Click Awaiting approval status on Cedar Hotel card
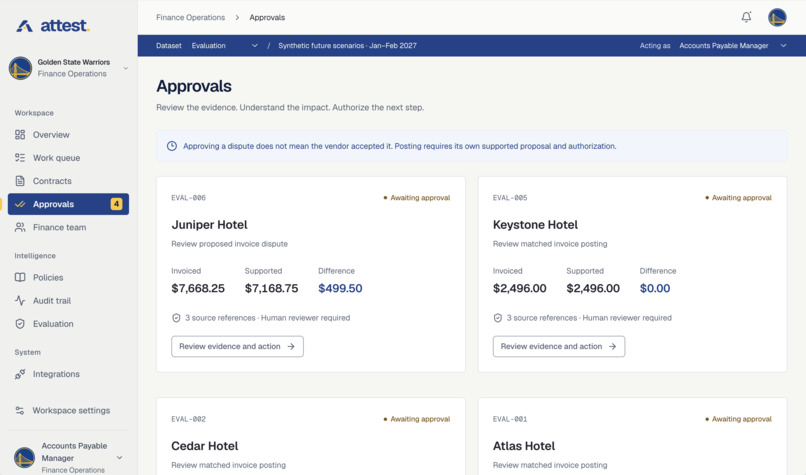Viewport: 806px width, 475px height. (417, 419)
